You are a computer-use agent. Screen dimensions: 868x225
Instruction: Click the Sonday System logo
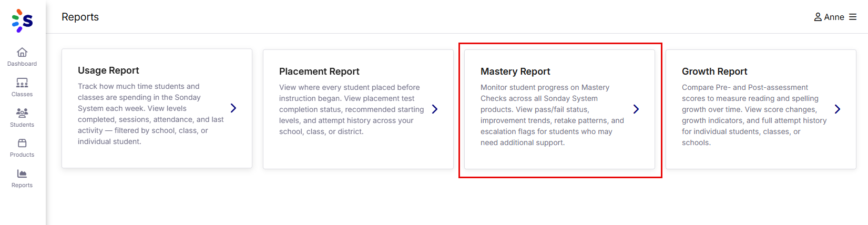click(22, 21)
